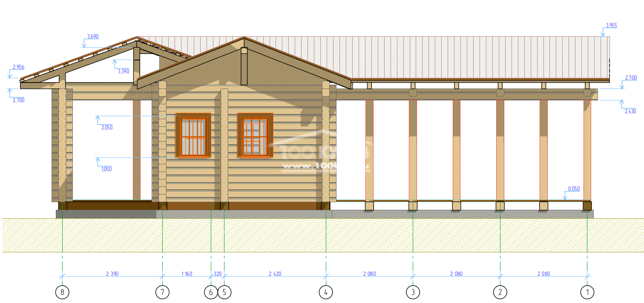Pick the axis bubble numbered 1
Screen dimensions: 644x303
[x=587, y=292]
